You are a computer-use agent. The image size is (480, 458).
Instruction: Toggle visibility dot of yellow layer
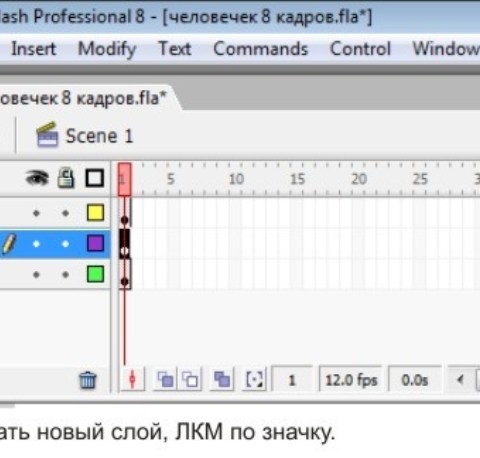36,213
